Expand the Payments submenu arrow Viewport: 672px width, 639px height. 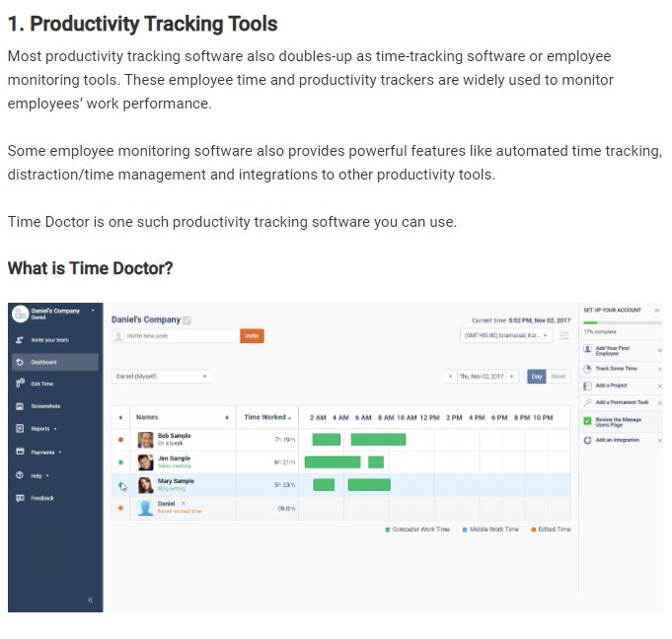pos(60,453)
